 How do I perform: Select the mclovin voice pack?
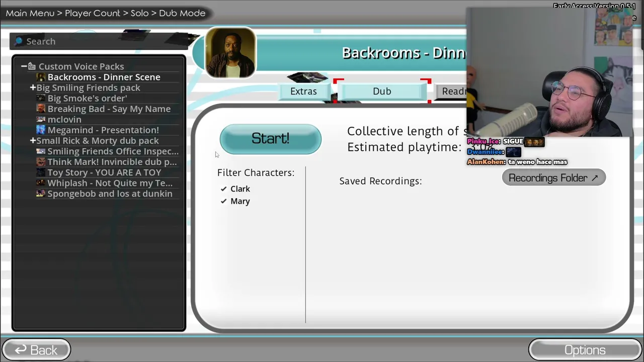click(64, 119)
